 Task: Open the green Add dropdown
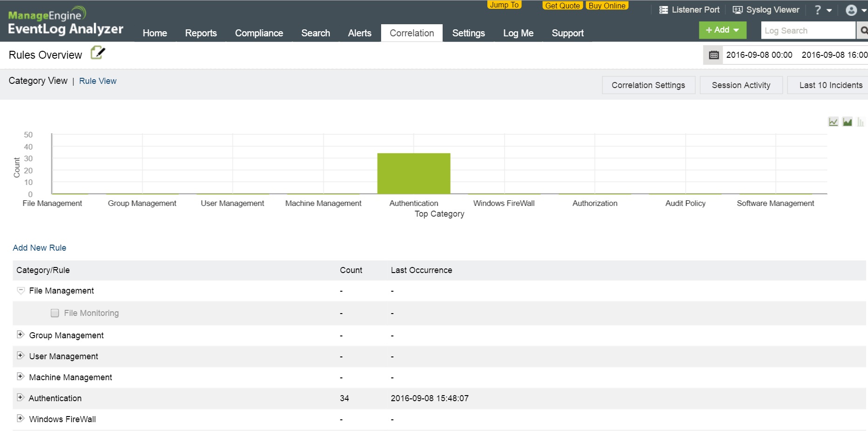[722, 30]
